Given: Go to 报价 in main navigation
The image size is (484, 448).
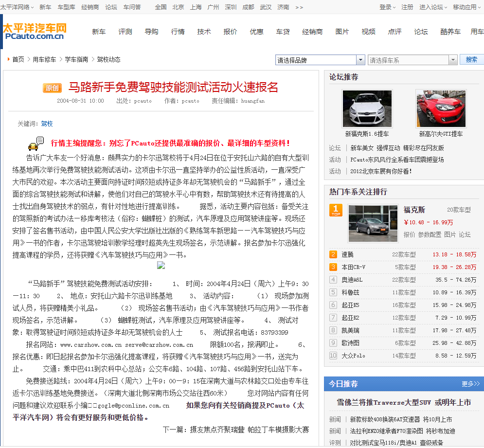Looking at the screenshot, I should pos(230,32).
